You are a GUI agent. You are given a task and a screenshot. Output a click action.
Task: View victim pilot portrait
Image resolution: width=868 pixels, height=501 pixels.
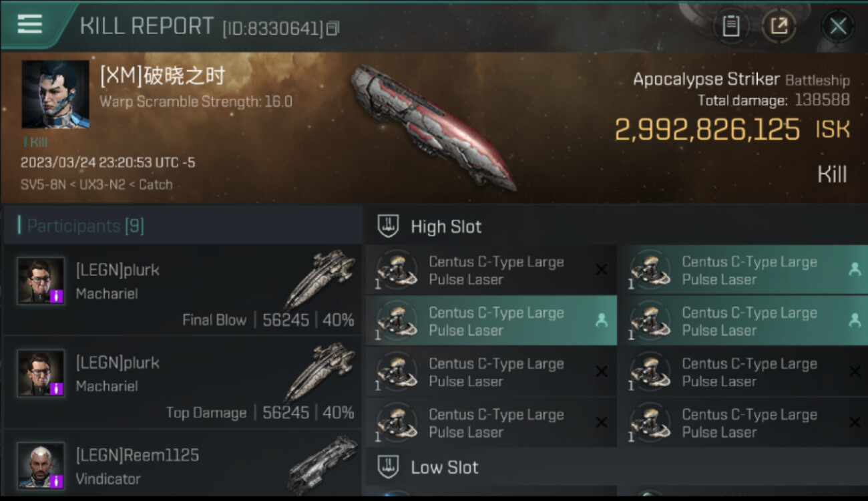click(55, 94)
